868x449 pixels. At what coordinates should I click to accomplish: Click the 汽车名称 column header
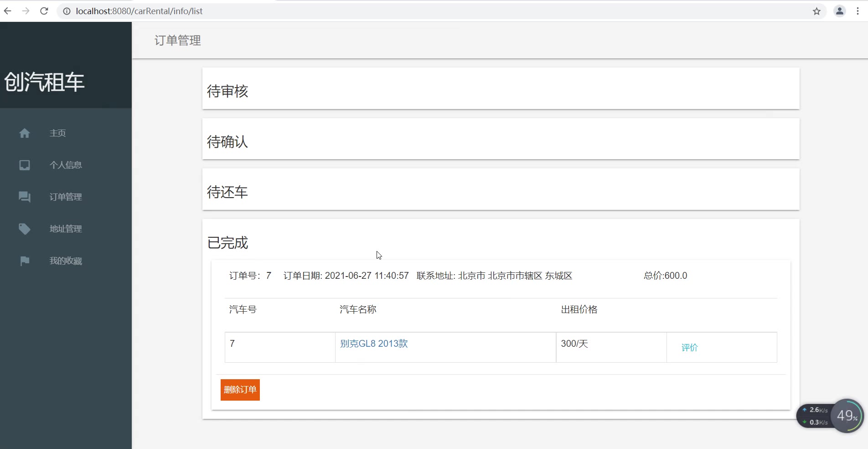(x=358, y=309)
